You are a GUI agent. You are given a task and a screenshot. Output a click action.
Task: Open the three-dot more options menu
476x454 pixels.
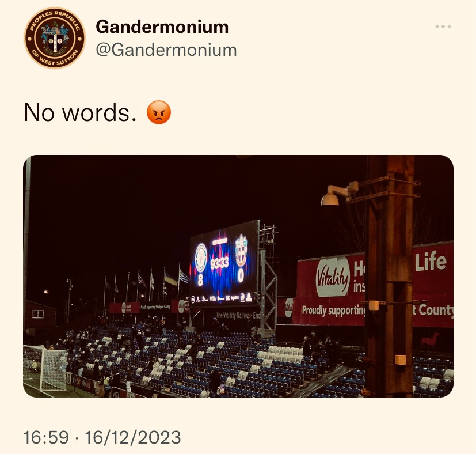(443, 27)
